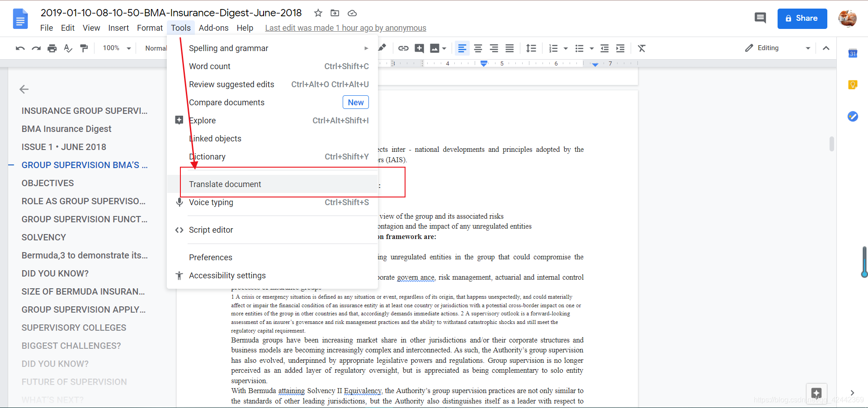Open the Insert menu
This screenshot has height=408, width=868.
coord(118,28)
